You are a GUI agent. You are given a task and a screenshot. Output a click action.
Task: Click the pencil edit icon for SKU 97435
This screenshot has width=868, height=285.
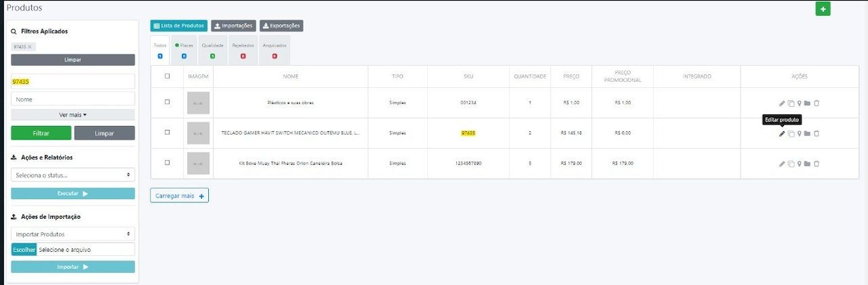tap(782, 133)
